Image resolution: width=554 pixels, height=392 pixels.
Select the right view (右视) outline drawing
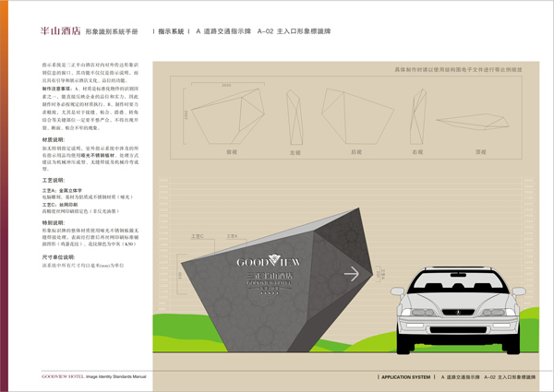(x=418, y=114)
